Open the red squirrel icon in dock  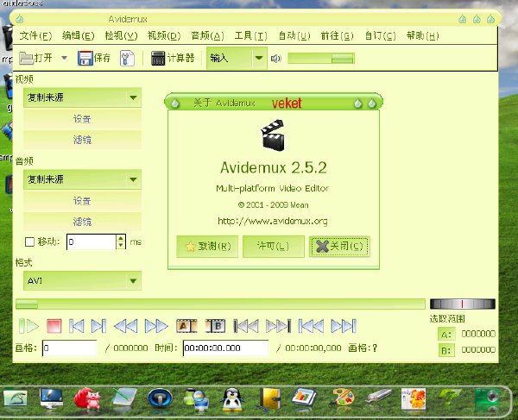coord(87,398)
